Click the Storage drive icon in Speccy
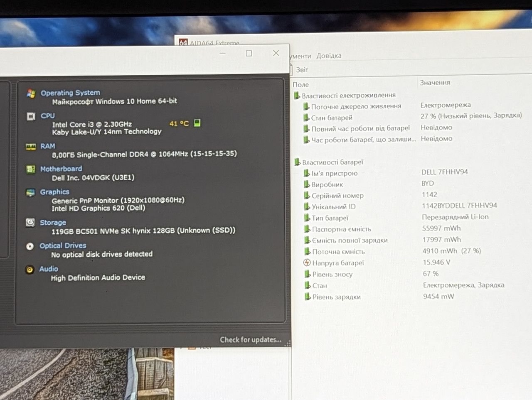532x400 pixels. (30, 223)
